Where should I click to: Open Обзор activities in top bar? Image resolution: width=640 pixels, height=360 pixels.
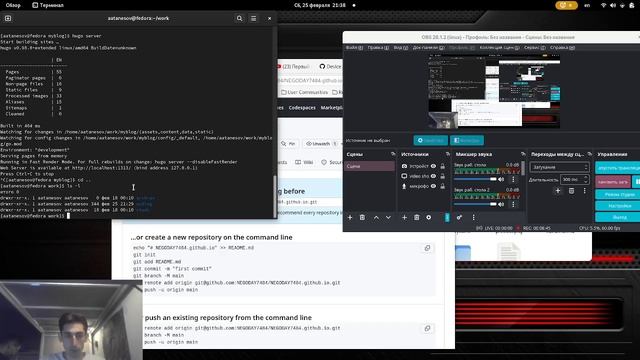13,5
